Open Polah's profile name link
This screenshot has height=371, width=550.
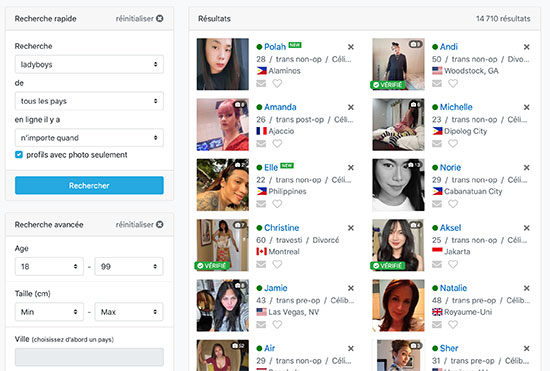275,47
